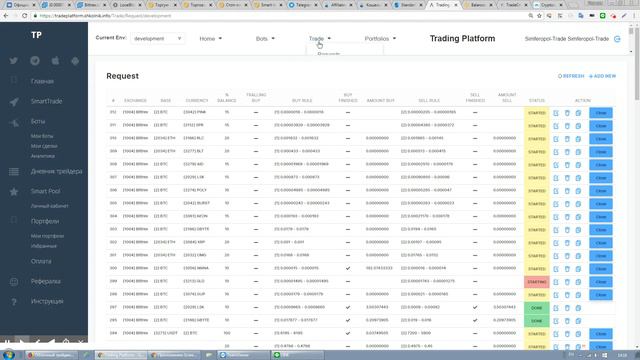640x360 pixels.
Task: Bookmark page with the star icon
Action: [x=539, y=16]
